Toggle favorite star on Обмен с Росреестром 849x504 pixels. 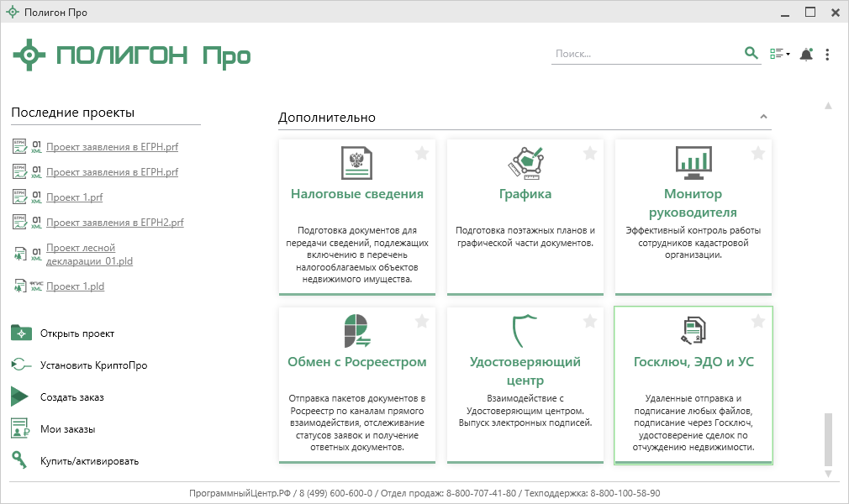pos(422,321)
